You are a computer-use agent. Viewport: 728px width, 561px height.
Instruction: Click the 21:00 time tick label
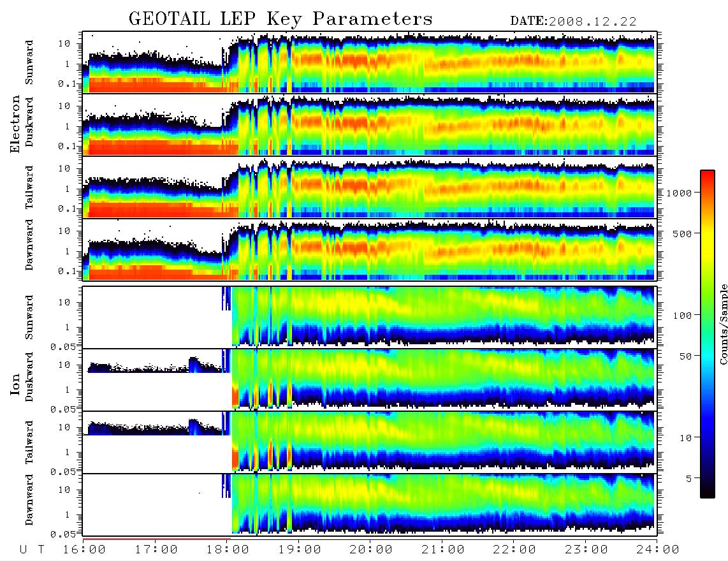click(x=443, y=550)
